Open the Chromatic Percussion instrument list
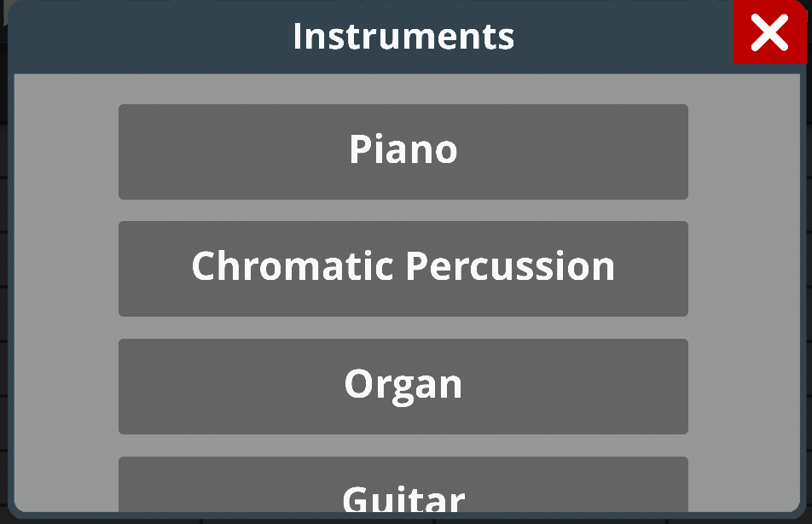This screenshot has height=524, width=812. click(x=403, y=268)
